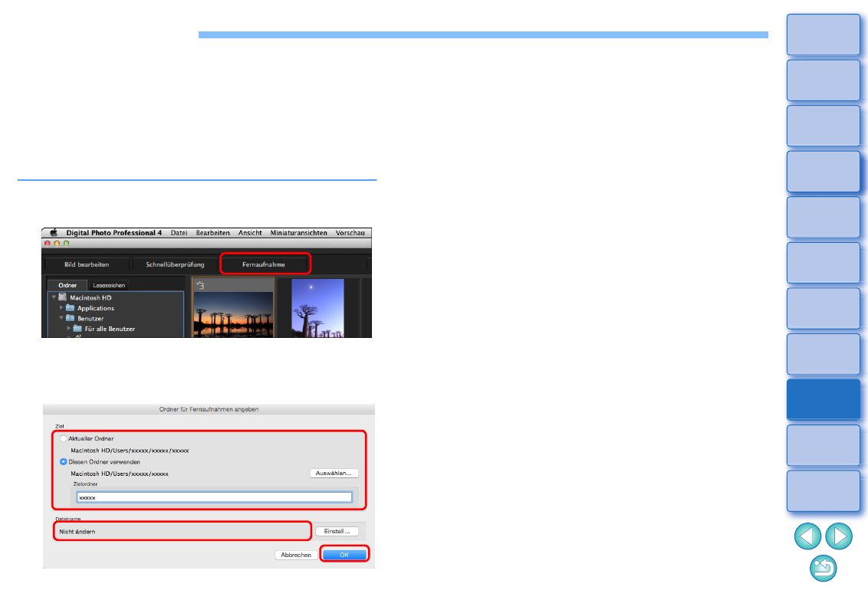The height and width of the screenshot is (613, 868).
Task: Click the Einstell... button
Action: click(337, 531)
